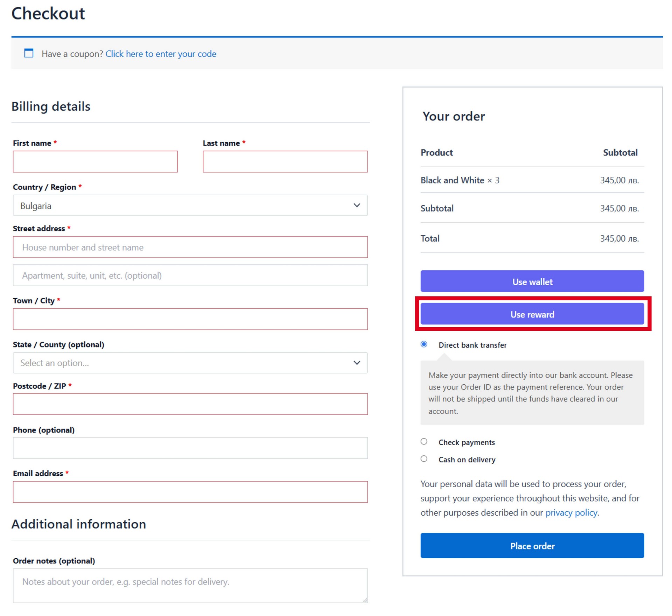Click the Order notes textarea
Image resolution: width=672 pixels, height=616 pixels.
[x=190, y=585]
